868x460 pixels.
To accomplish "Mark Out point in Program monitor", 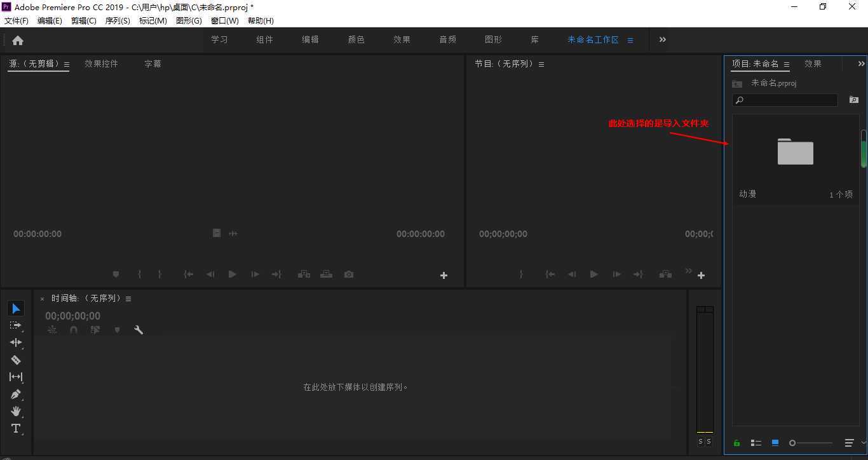I will click(x=521, y=274).
